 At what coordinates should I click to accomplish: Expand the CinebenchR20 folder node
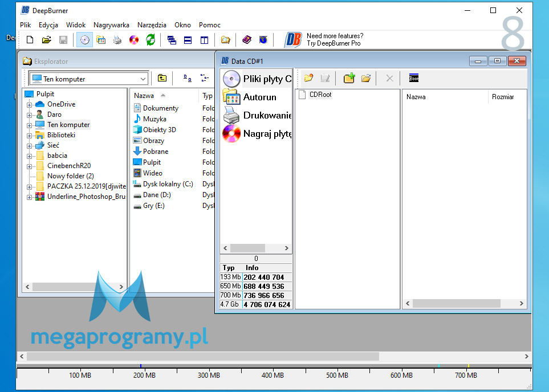coord(30,166)
